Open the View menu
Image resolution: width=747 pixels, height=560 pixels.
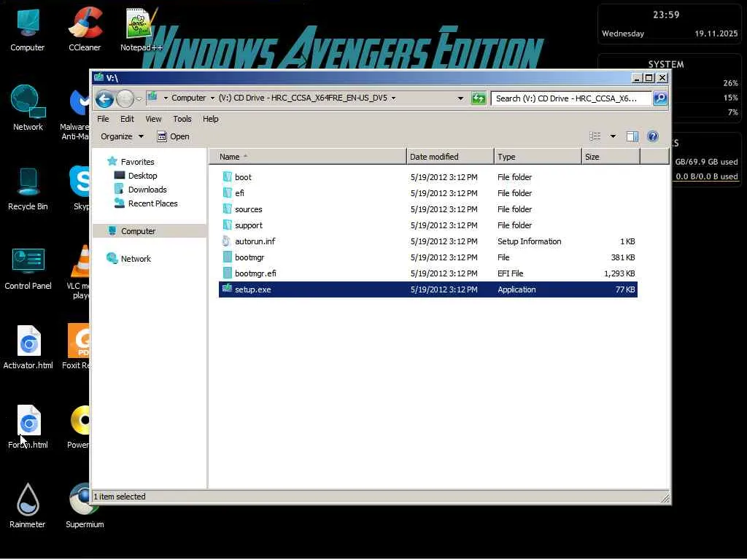153,119
